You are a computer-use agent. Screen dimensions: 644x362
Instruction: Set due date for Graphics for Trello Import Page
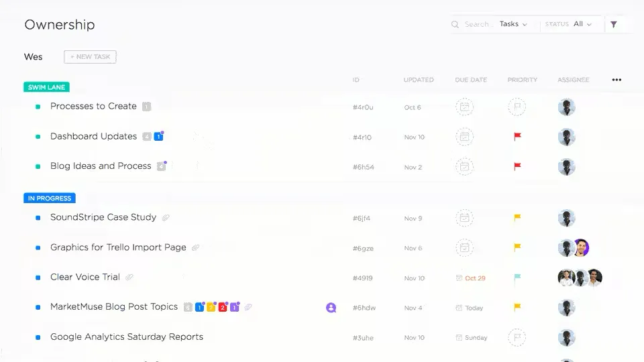point(464,248)
